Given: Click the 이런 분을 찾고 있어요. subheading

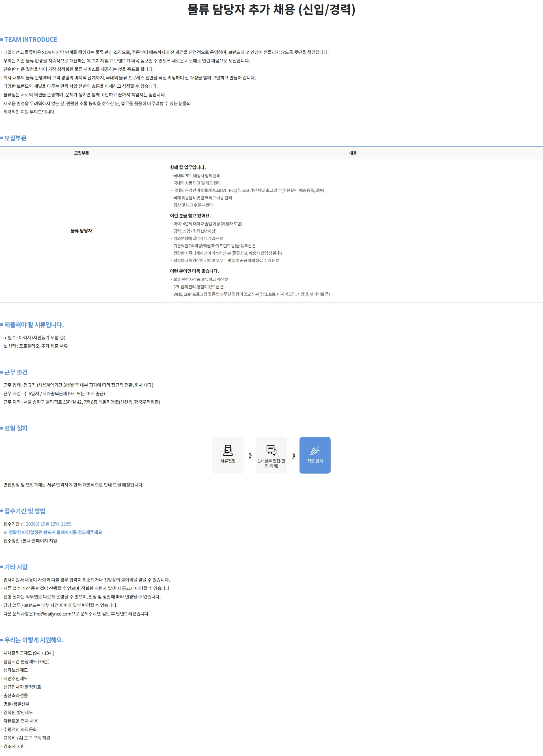Looking at the screenshot, I should (x=190, y=216).
